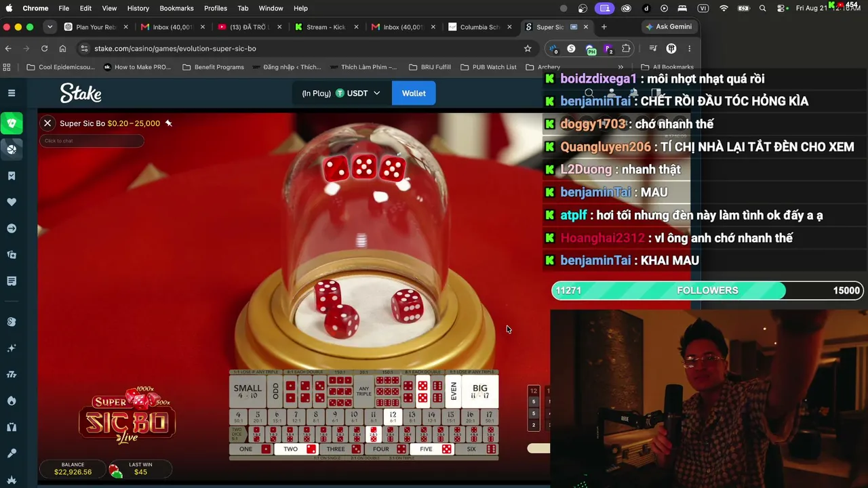Open the Chrome three-dot menu
The height and width of the screenshot is (488, 868).
[x=690, y=49]
